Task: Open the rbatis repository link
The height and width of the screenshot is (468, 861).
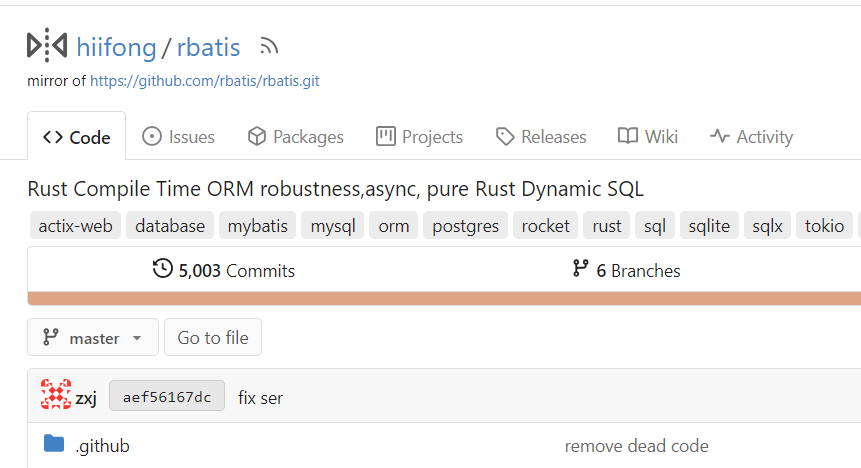Action: [x=209, y=47]
